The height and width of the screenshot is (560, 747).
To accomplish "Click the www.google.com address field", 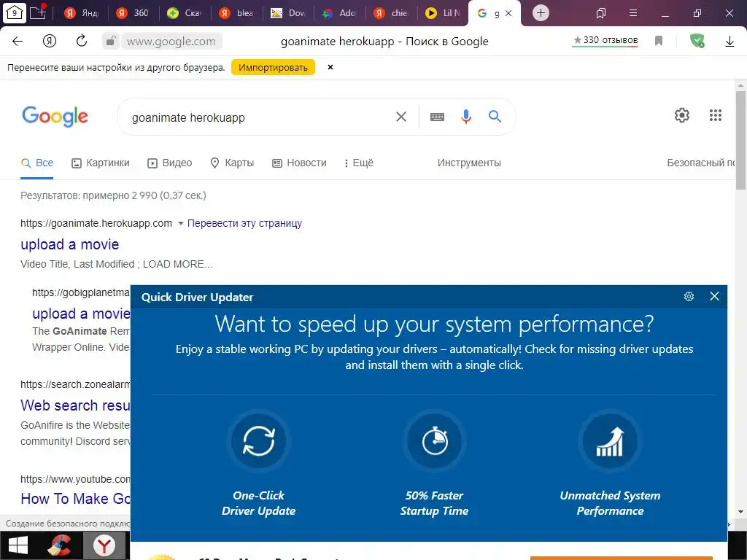I will 171,42.
